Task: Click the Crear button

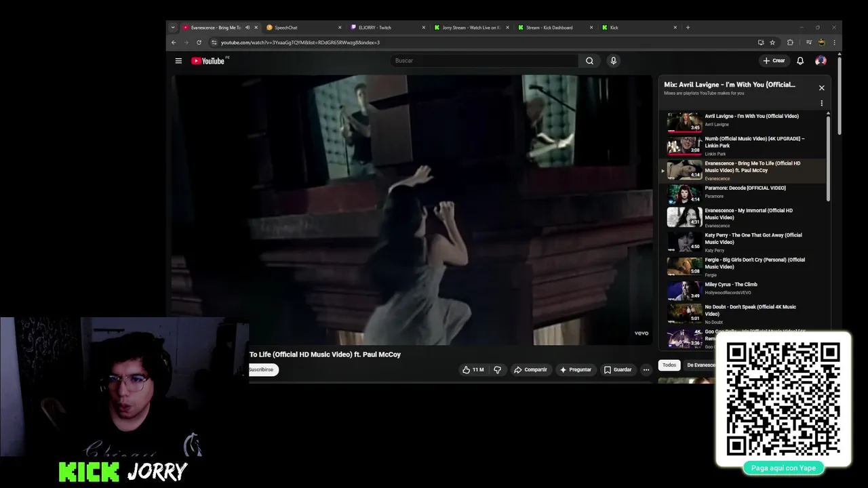Action: (x=774, y=61)
